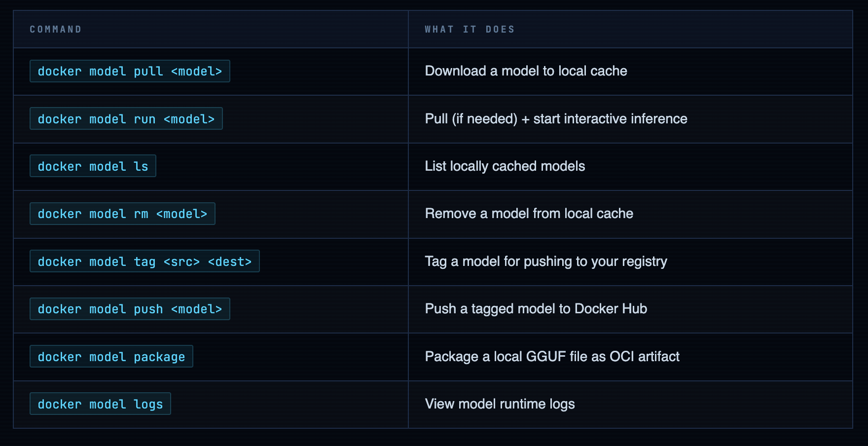The width and height of the screenshot is (868, 446).
Task: Select the 'docker model package' code chip
Action: [111, 357]
